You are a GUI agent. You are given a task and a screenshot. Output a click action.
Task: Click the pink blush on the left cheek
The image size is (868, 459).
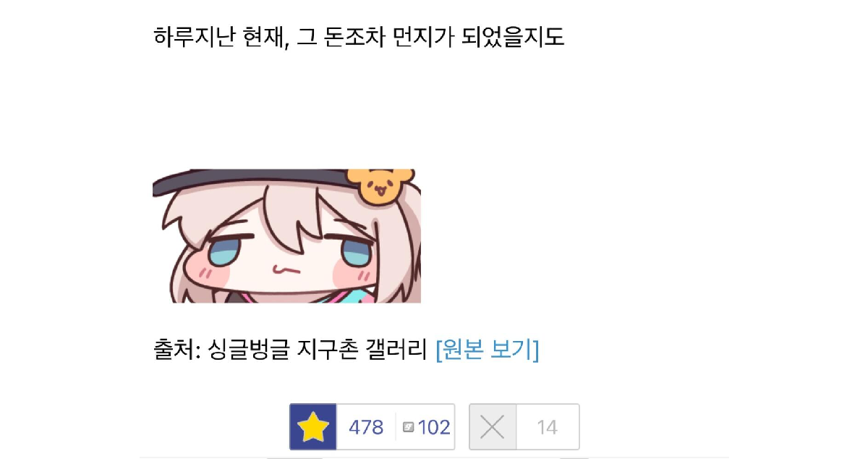point(208,274)
